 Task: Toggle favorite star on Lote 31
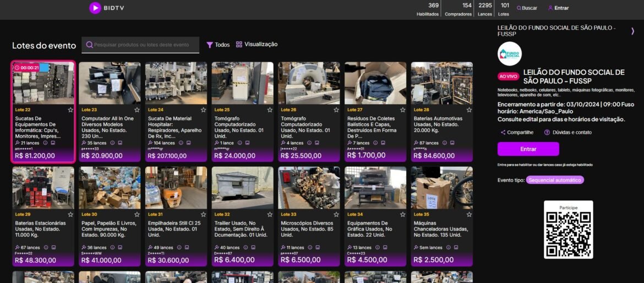(x=203, y=214)
